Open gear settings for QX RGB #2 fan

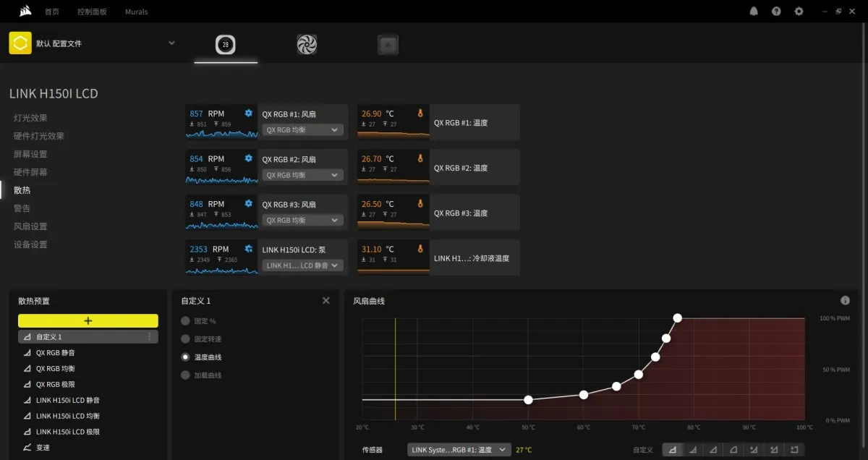coord(249,158)
